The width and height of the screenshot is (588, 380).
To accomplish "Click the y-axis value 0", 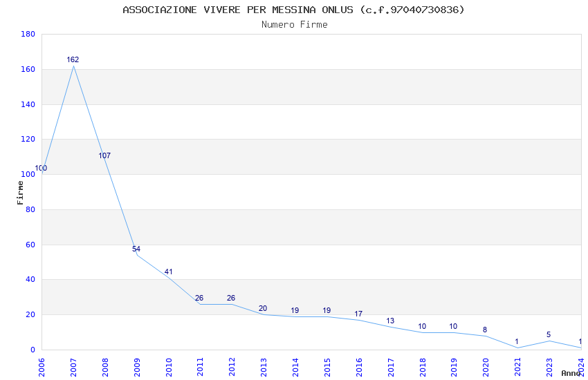I will click(x=33, y=350).
